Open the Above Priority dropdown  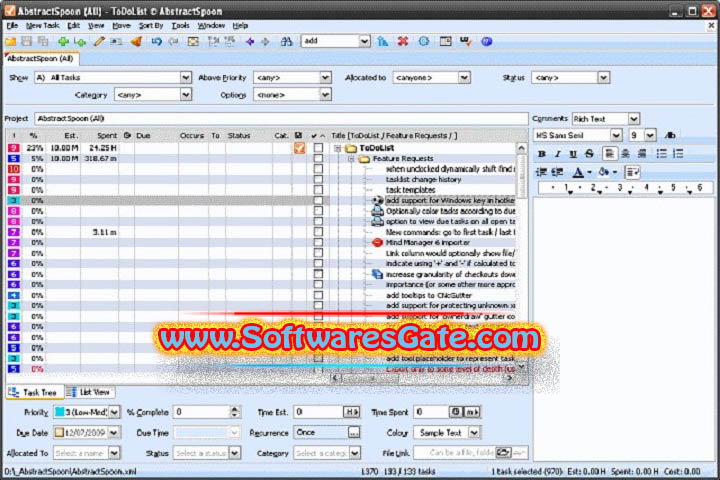[325, 78]
